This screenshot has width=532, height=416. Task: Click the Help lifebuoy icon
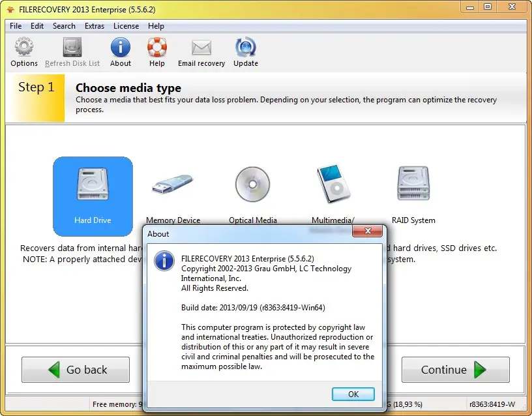coord(156,47)
